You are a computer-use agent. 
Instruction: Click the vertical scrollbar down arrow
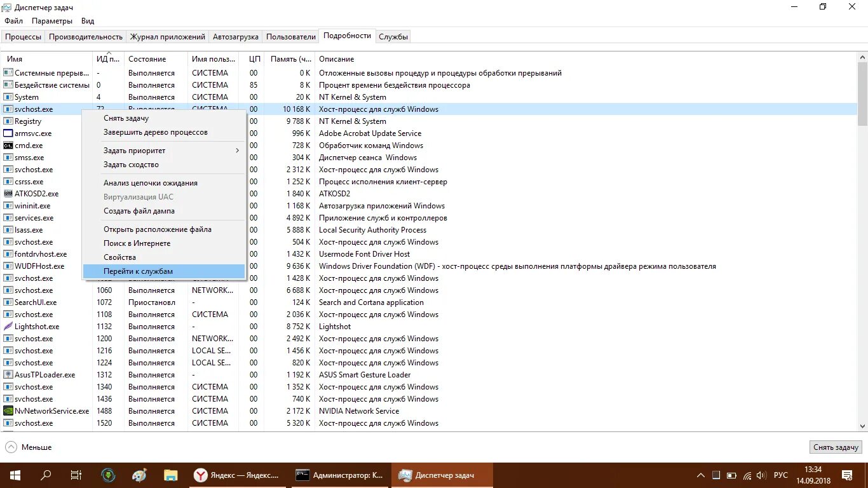862,426
